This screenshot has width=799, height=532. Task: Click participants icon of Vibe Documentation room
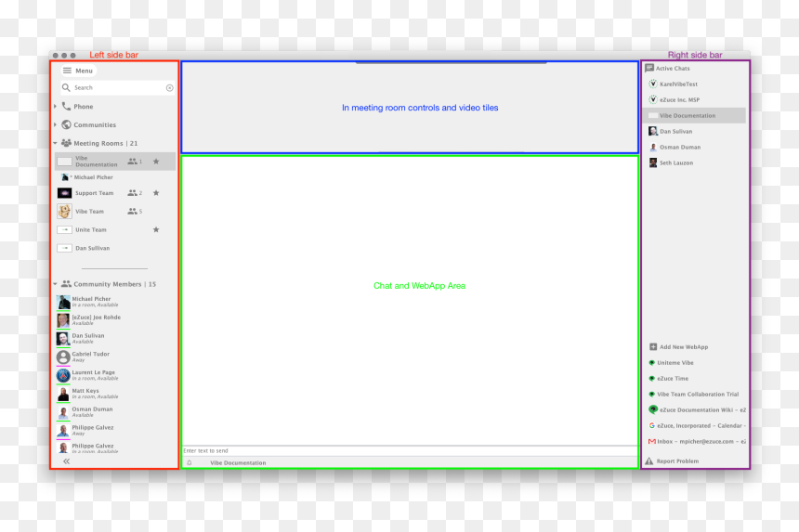(133, 162)
